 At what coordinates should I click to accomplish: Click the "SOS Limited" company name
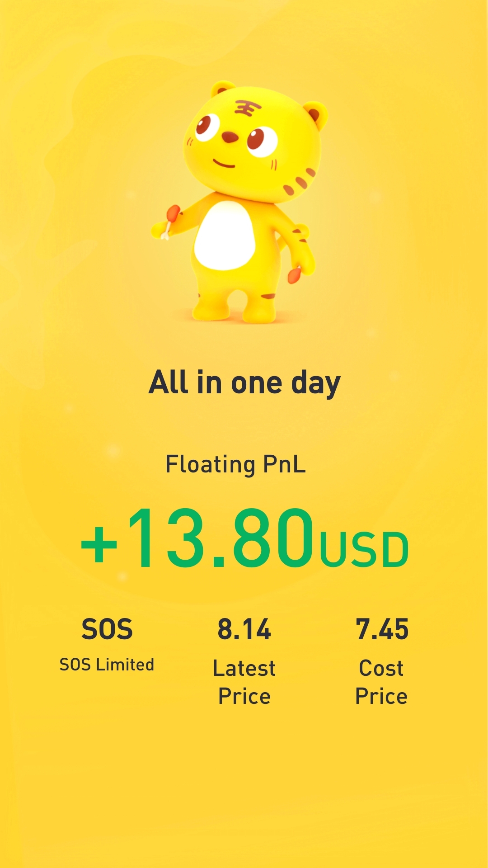pyautogui.click(x=107, y=665)
